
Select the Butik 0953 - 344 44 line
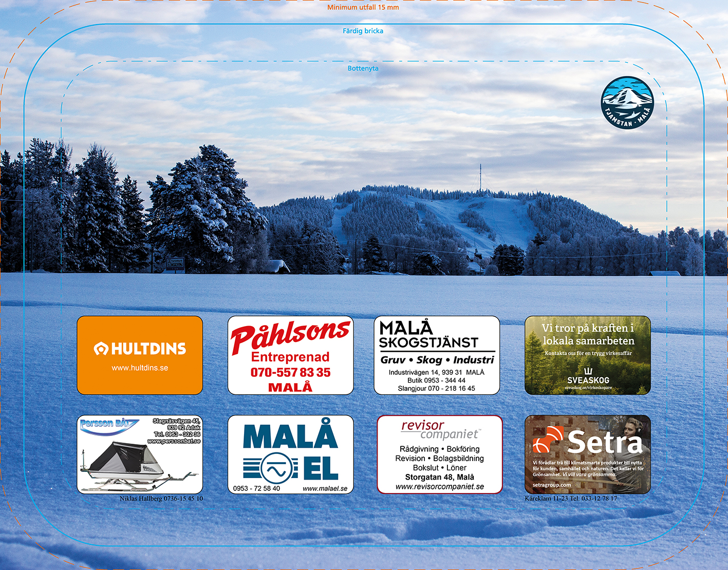[436, 381]
